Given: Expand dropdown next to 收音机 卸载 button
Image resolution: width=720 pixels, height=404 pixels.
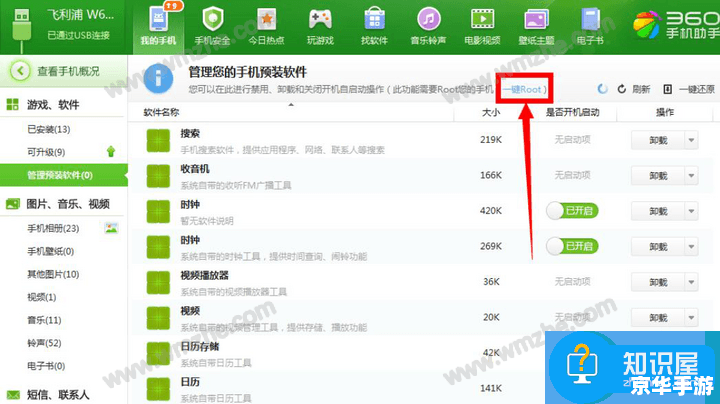Looking at the screenshot, I should [x=691, y=175].
